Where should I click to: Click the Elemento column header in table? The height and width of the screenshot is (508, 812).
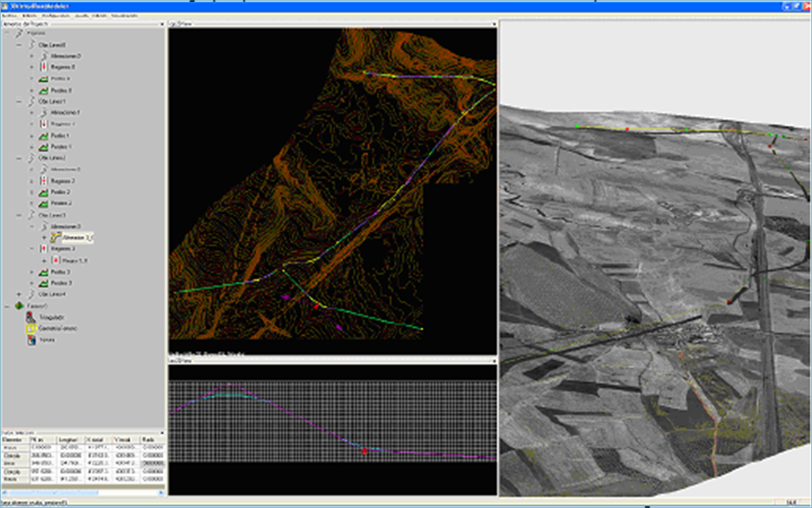(x=13, y=439)
